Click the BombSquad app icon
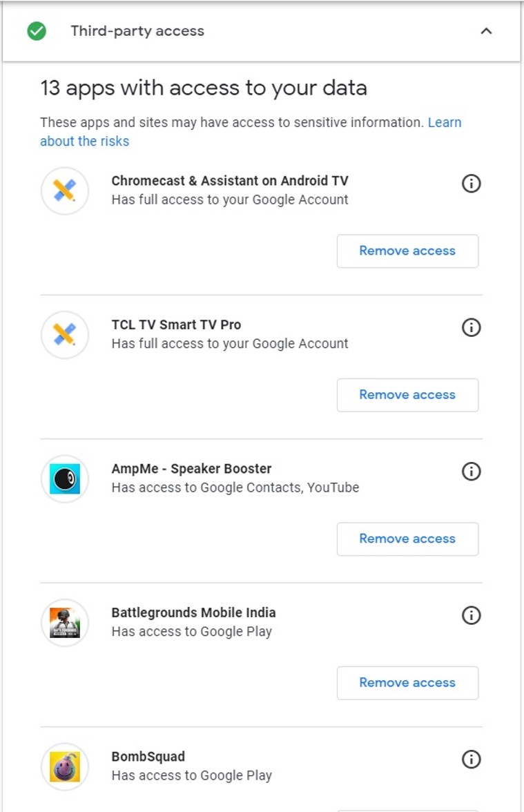The height and width of the screenshot is (812, 524). pos(65,766)
